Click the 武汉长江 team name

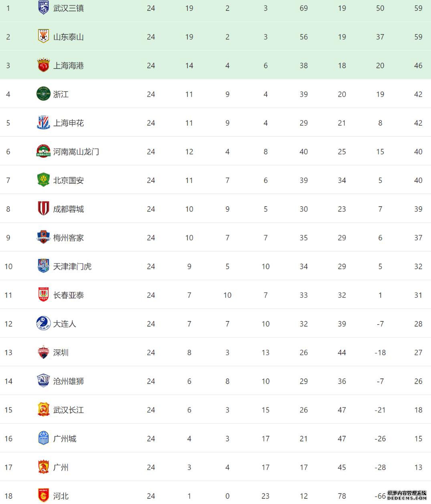[69, 410]
